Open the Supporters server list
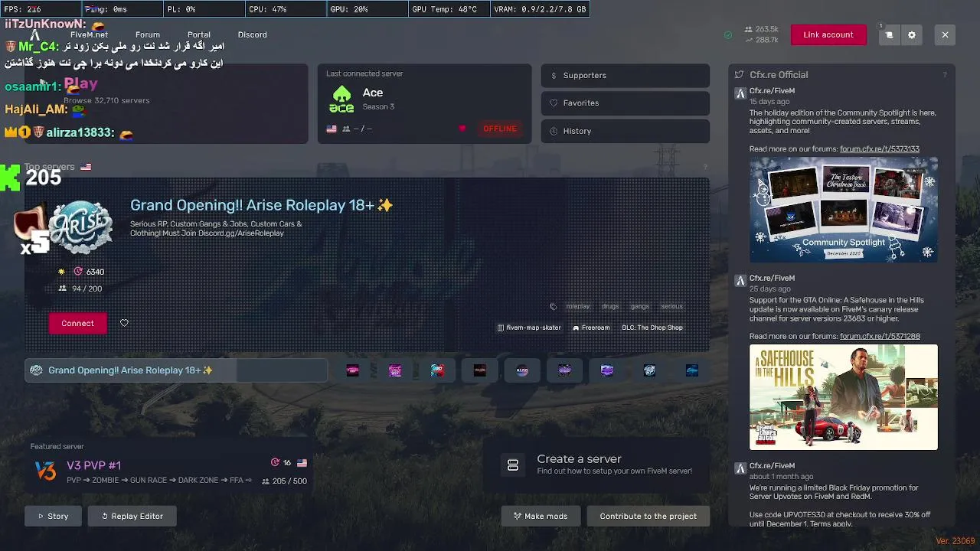 pyautogui.click(x=626, y=75)
